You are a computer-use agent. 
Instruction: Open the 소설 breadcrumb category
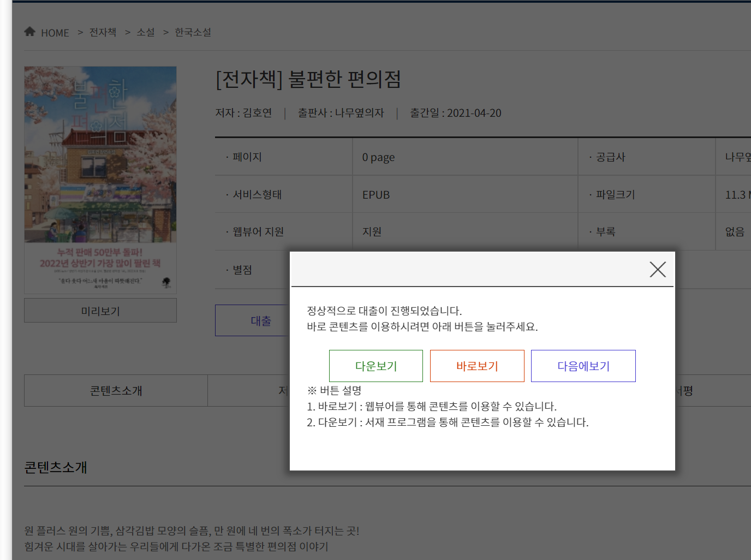[x=146, y=32]
